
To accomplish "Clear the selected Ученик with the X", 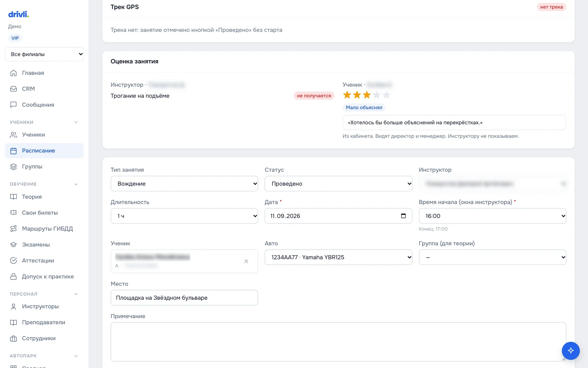I will pos(246,261).
